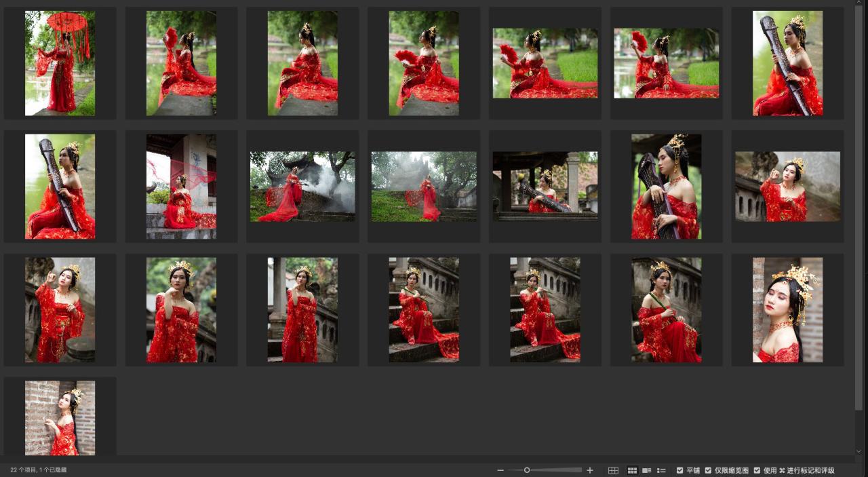Select the first foggy temple landscape thumbnail
This screenshot has height=477, width=868.
tap(302, 187)
